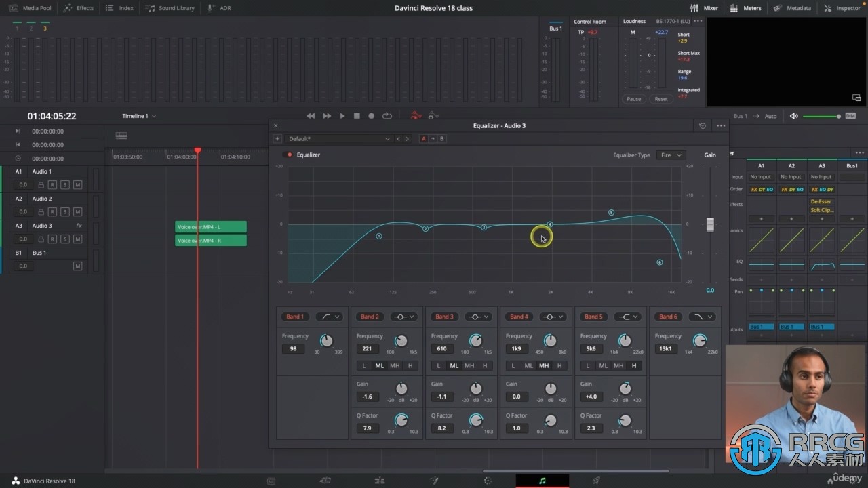Click the stop transport button
This screenshot has width=868, height=488.
pyautogui.click(x=357, y=116)
